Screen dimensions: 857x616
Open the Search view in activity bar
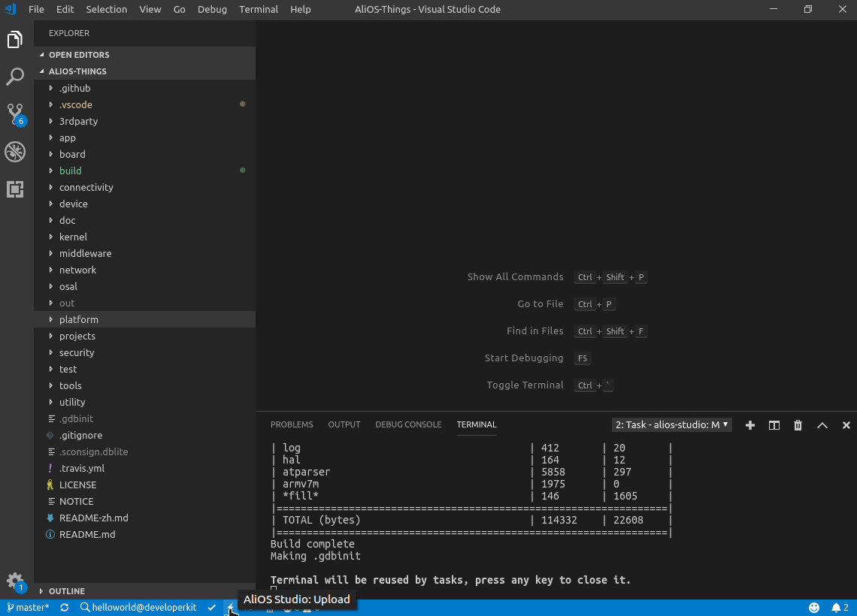click(15, 77)
